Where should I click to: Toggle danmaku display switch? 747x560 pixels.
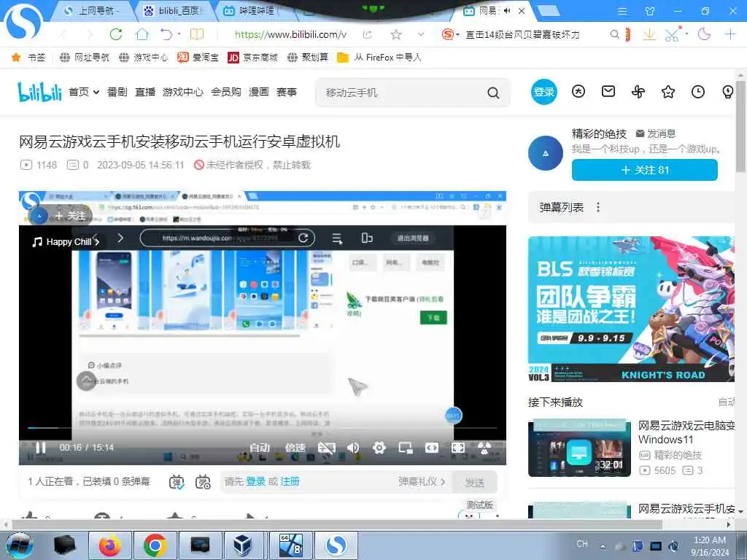click(x=177, y=482)
